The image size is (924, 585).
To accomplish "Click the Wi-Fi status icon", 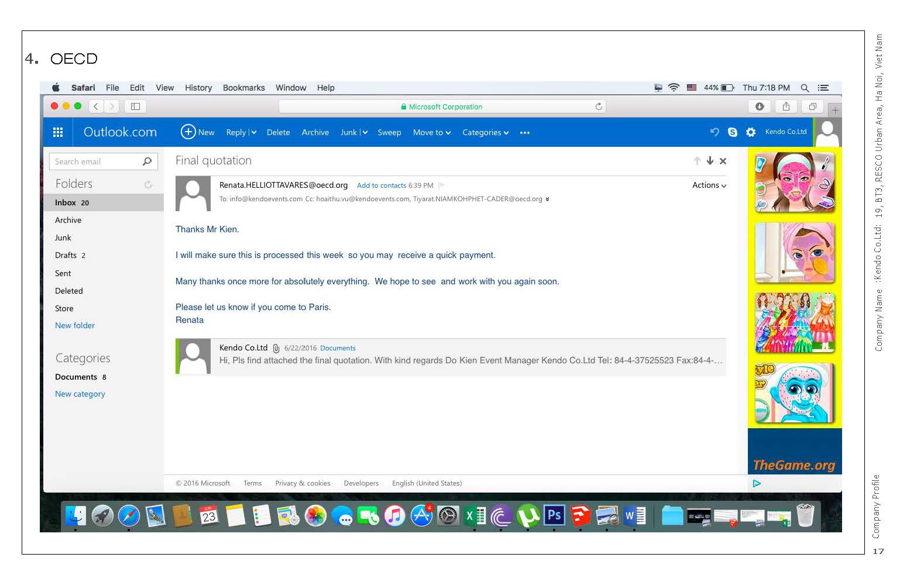I will pyautogui.click(x=674, y=88).
